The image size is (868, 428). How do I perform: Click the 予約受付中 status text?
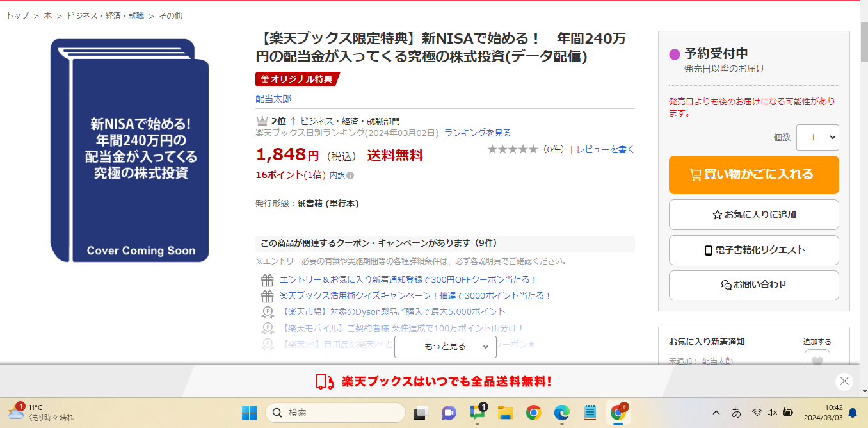pyautogui.click(x=716, y=53)
